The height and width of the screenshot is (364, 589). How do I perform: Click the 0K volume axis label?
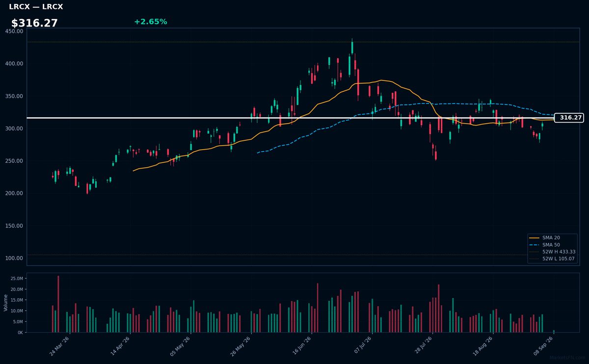(x=20, y=333)
